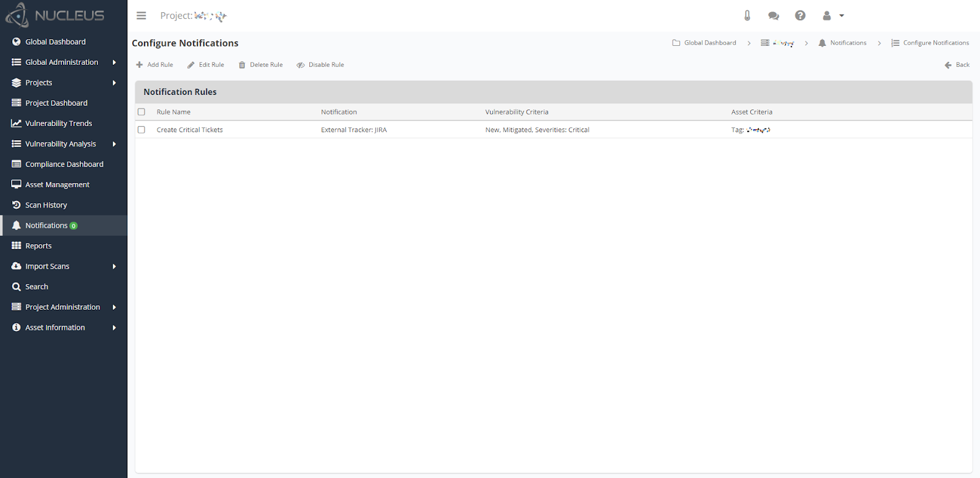Image resolution: width=980 pixels, height=478 pixels.
Task: Click the Search magnifier icon
Action: [17, 286]
